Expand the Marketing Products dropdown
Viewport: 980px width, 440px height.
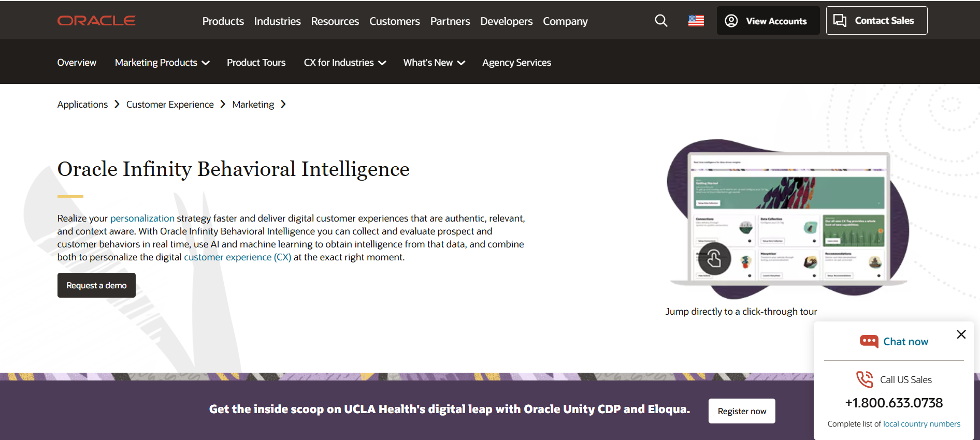point(162,63)
